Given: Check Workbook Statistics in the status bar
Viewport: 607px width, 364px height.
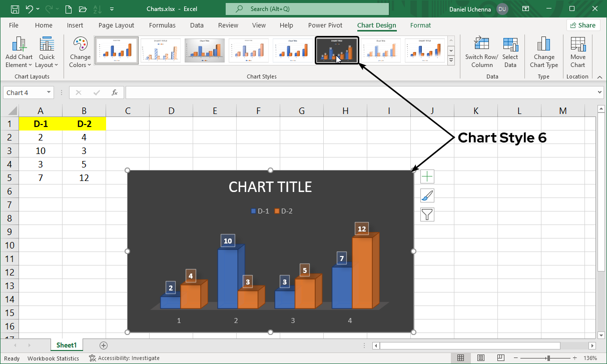Looking at the screenshot, I should [x=53, y=358].
